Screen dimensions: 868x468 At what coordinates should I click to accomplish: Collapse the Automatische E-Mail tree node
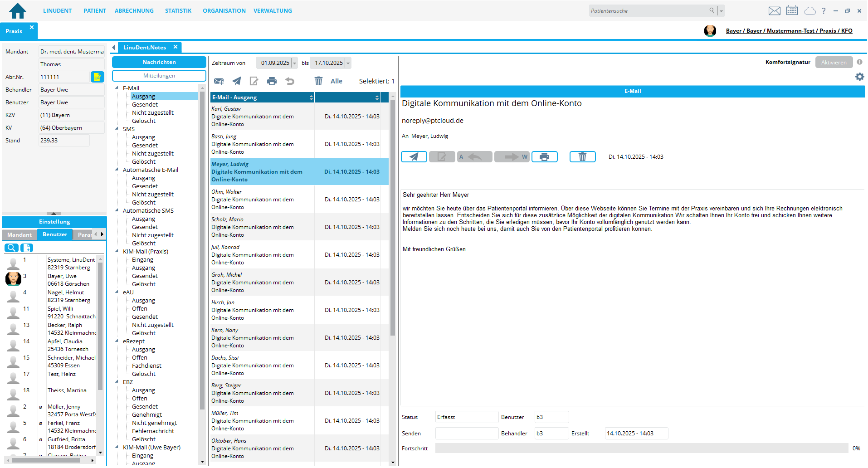117,170
